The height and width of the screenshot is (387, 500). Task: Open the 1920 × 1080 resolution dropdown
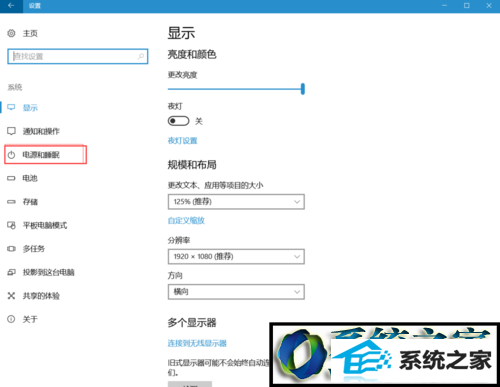(x=236, y=256)
